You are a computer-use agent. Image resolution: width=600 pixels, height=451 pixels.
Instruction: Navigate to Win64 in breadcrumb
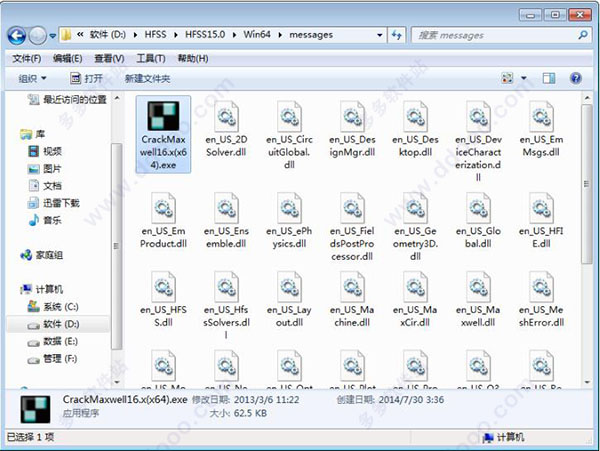tap(257, 35)
